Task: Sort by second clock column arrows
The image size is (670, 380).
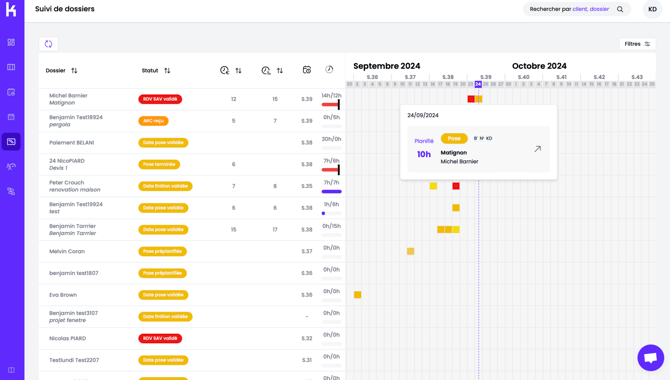Action: coord(280,71)
